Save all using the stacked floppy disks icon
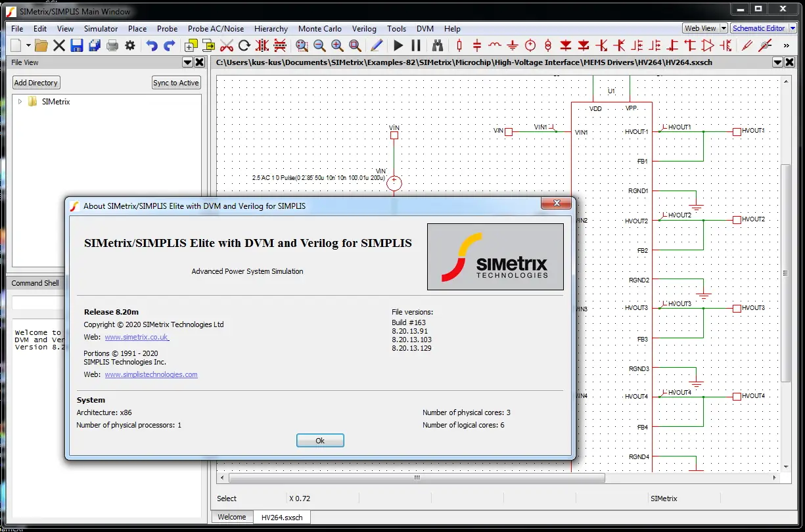 coord(95,45)
